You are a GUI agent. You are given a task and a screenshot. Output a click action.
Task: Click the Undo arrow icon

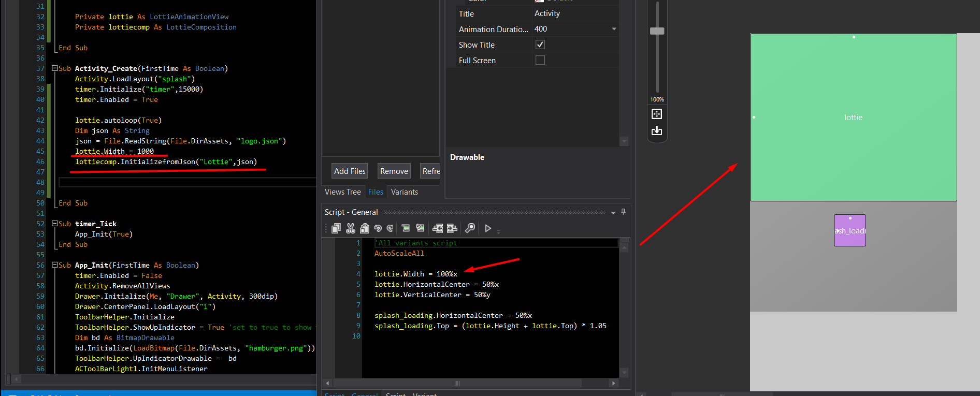click(x=378, y=228)
